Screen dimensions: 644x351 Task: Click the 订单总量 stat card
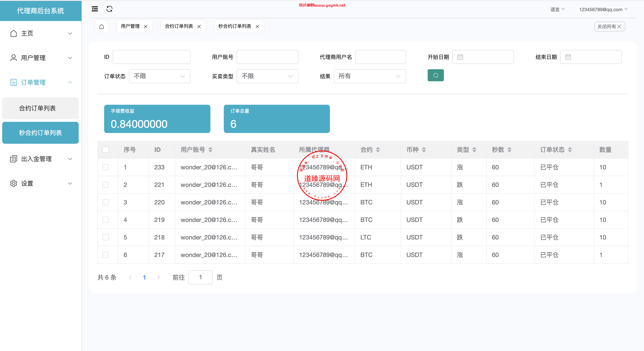pos(277,119)
